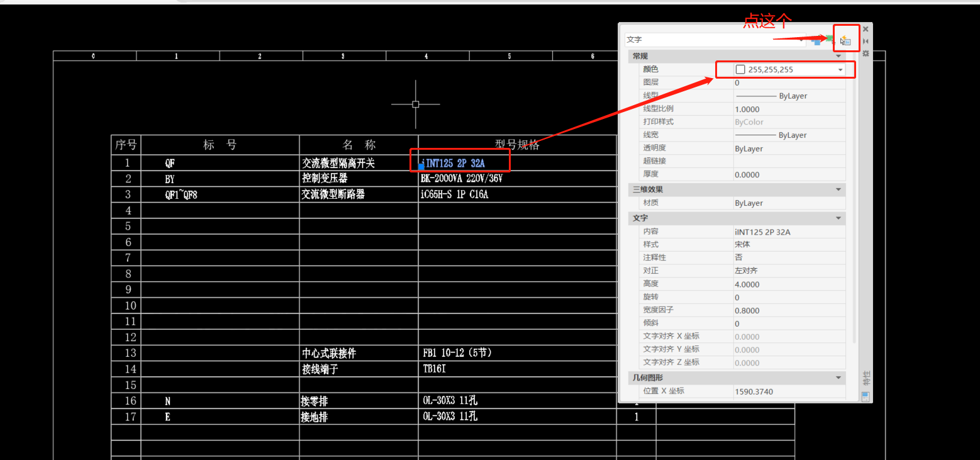
Task: Click the Quick Select icon in Properties palette
Action: pos(845,40)
